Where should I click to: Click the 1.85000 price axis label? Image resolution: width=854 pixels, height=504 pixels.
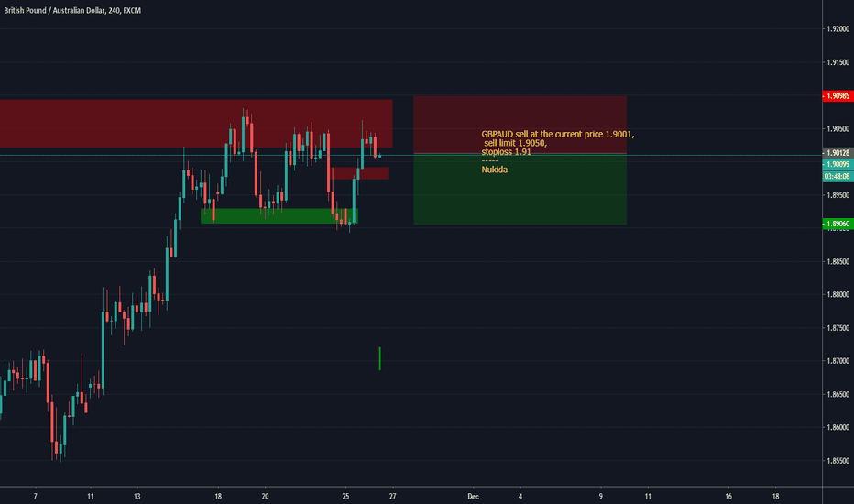point(838,460)
